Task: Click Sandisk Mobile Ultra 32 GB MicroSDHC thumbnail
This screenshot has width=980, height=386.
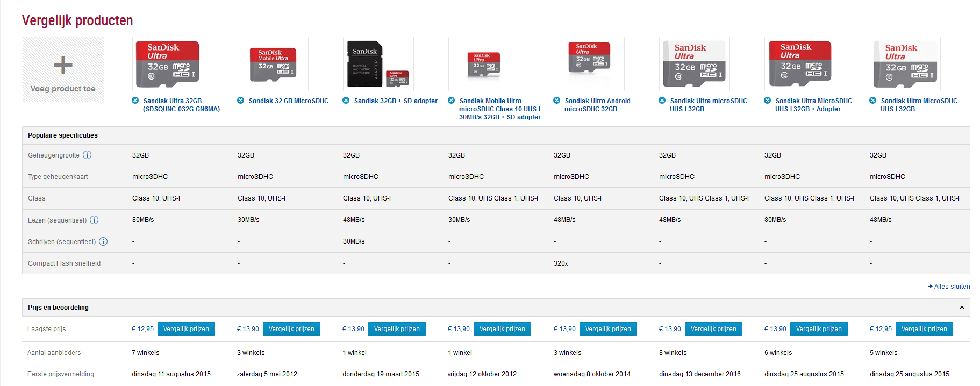Action: coord(273,64)
